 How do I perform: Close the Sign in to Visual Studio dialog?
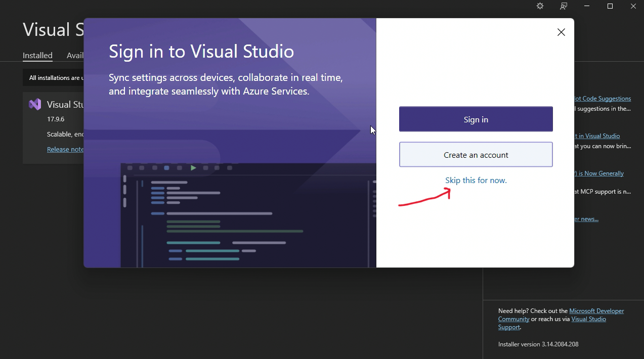[x=561, y=32]
